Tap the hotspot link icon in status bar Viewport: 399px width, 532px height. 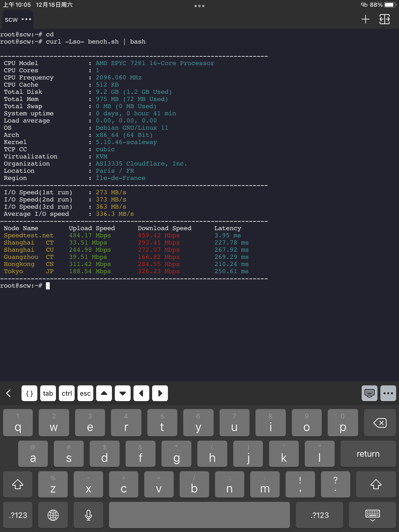tap(364, 5)
